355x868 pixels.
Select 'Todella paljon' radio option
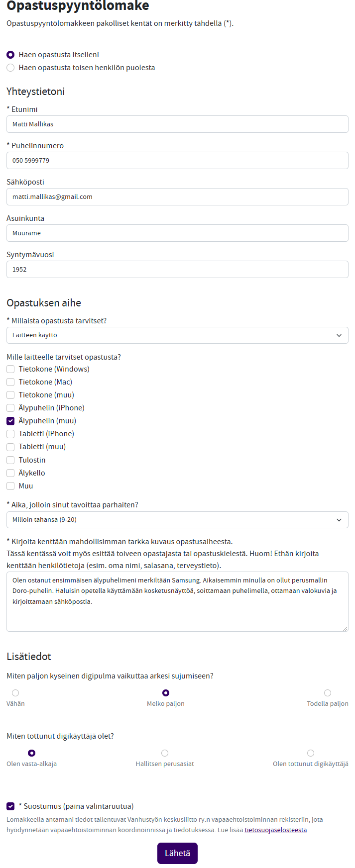(x=328, y=693)
